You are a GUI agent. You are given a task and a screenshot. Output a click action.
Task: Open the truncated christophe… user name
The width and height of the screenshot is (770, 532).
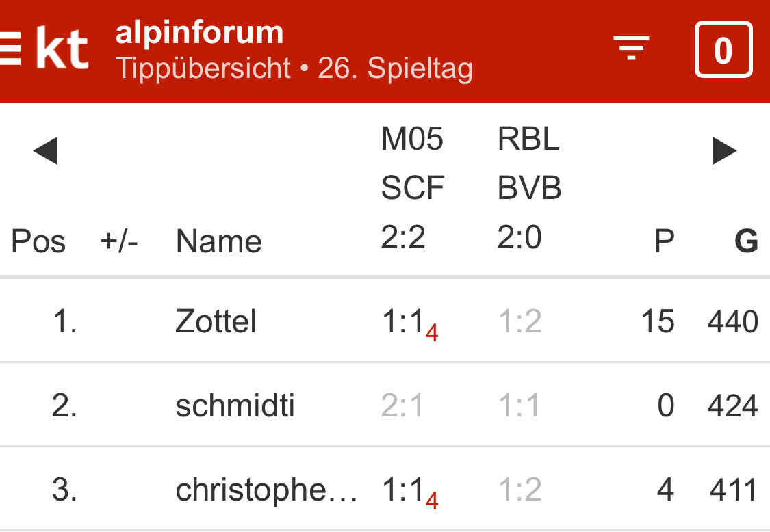[266, 490]
